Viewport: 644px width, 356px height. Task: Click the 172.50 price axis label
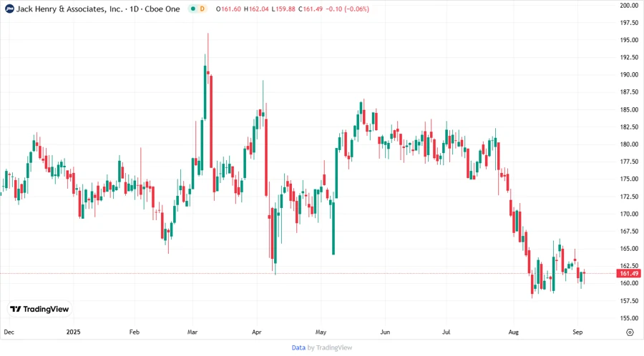click(629, 197)
